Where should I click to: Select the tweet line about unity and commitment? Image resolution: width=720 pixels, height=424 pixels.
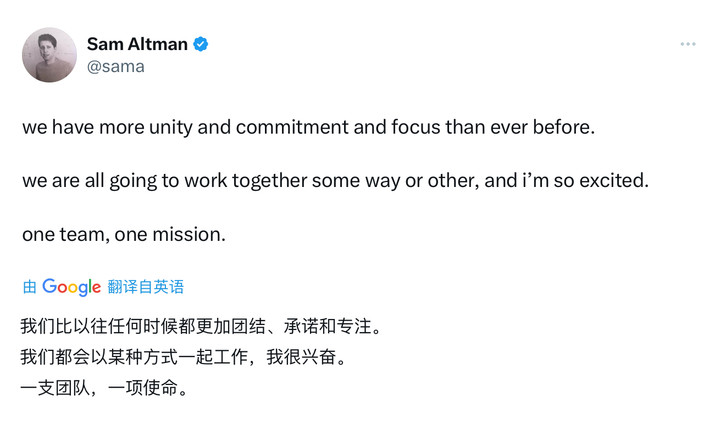(309, 127)
